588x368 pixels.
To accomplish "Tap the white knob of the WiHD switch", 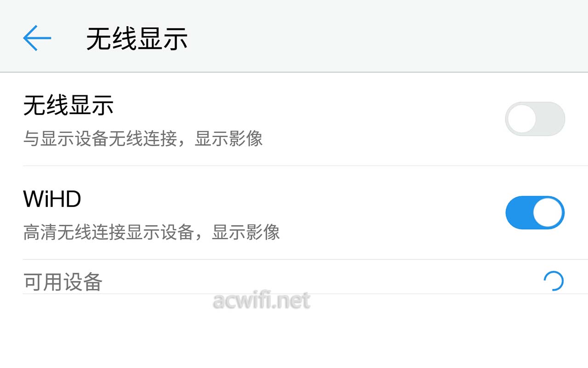I will point(548,213).
